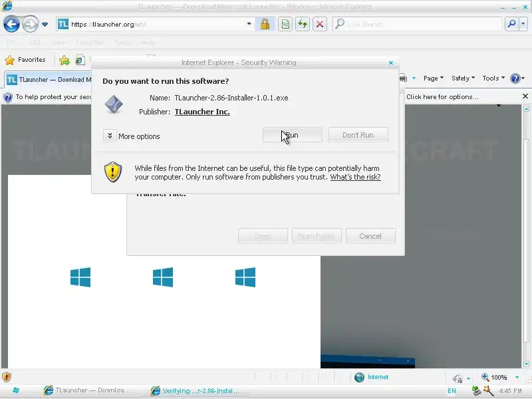The width and height of the screenshot is (532, 399).
Task: Open the Page menu
Action: (434, 78)
